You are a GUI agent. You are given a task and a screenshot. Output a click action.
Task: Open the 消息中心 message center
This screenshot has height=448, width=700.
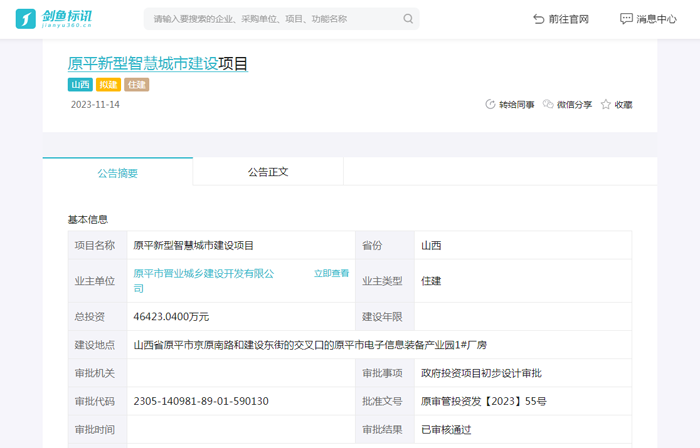(x=656, y=19)
